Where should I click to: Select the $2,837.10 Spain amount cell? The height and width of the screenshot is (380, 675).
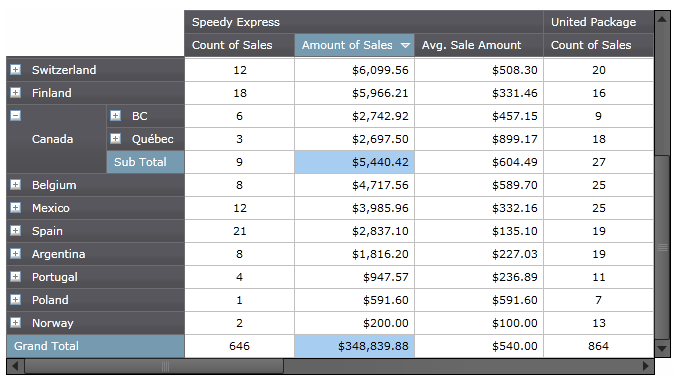354,231
